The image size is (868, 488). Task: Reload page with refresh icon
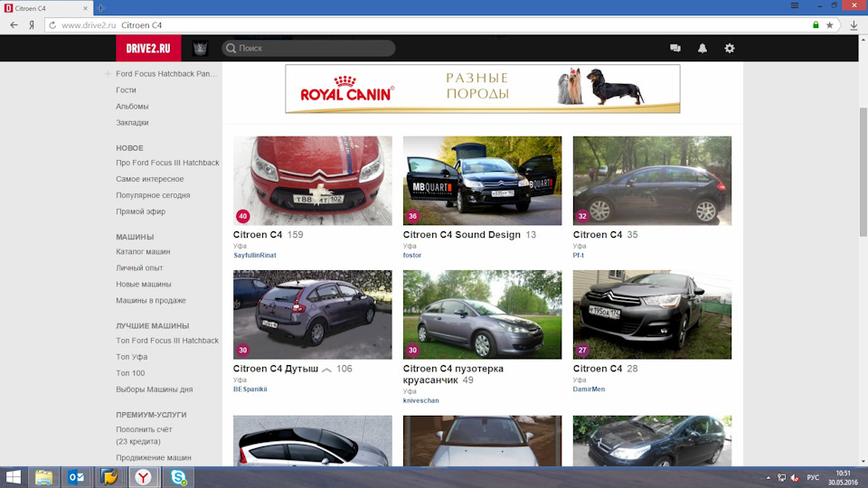(x=52, y=25)
